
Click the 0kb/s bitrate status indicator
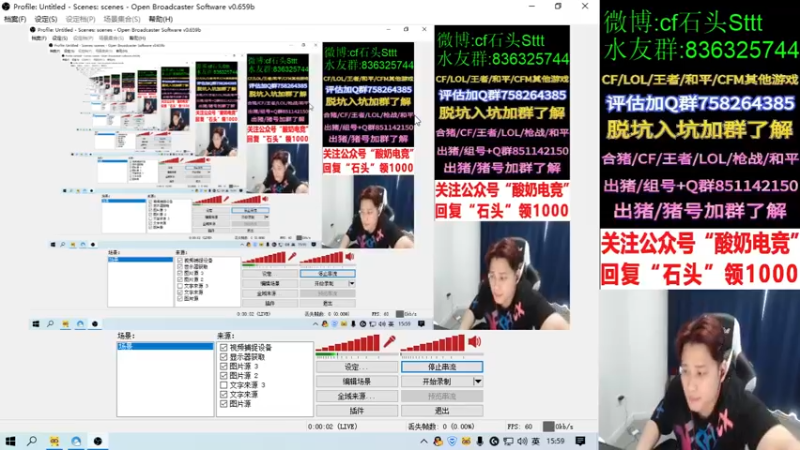[558, 427]
